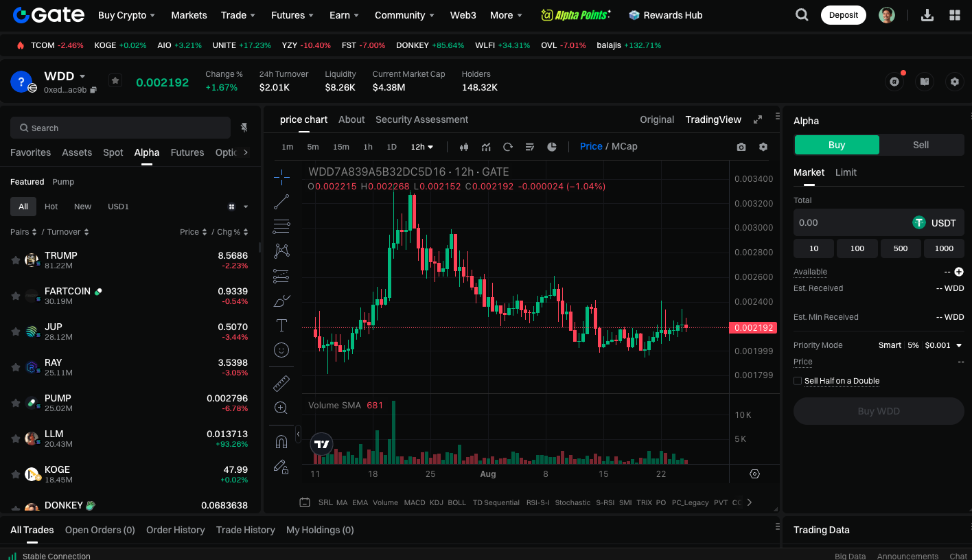Open the Open Orders tab
The height and width of the screenshot is (560, 972).
tap(100, 530)
